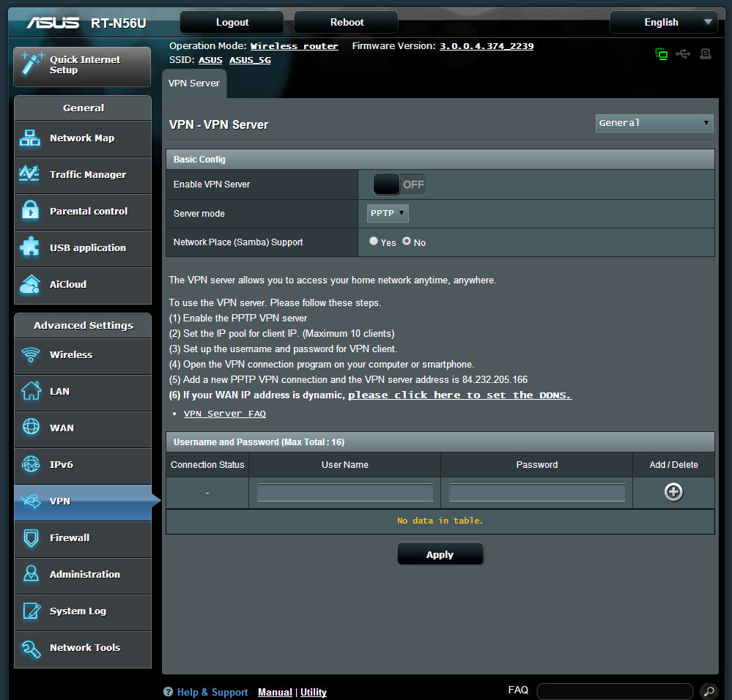
Task: Open Network Tools menu item
Action: point(83,648)
